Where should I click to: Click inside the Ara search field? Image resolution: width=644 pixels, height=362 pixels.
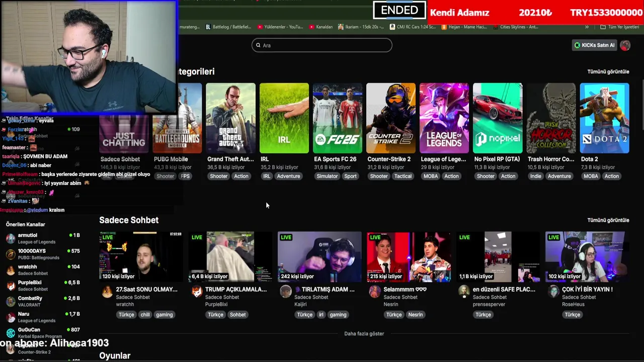[322, 45]
